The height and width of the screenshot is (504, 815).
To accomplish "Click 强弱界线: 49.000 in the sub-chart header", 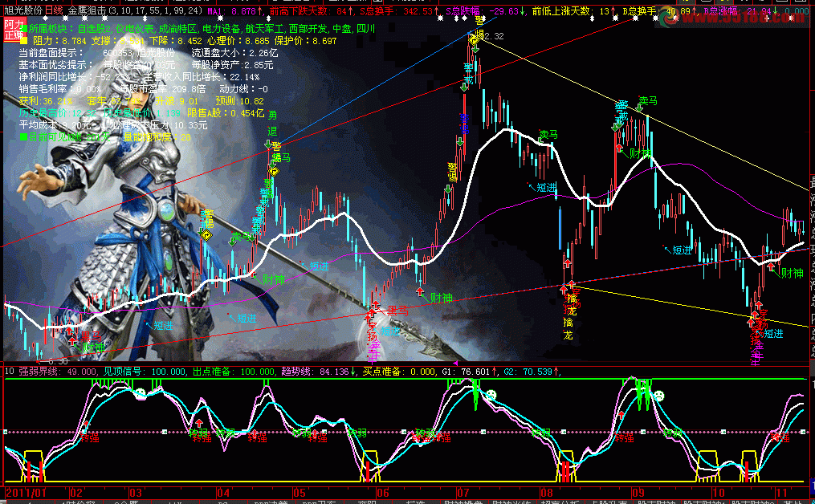I will (x=58, y=372).
